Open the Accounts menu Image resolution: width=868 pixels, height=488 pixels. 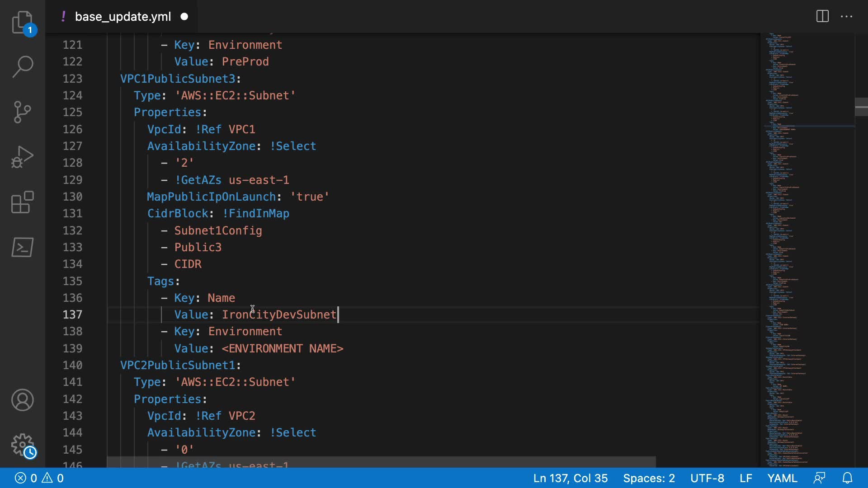(x=22, y=400)
